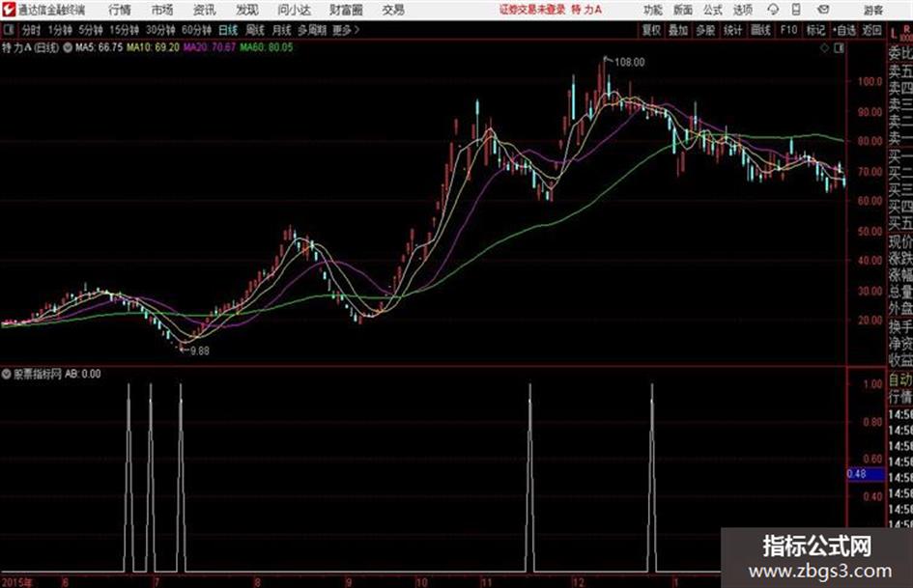Switch to the 30分钟 period tab

click(160, 30)
